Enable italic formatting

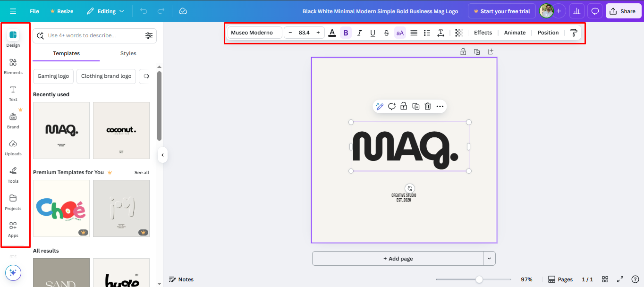coord(359,33)
